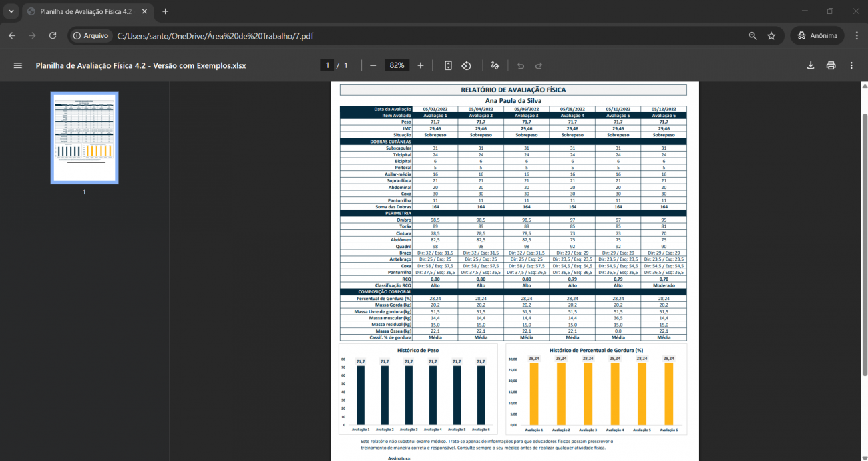This screenshot has width=868, height=461.
Task: Click the Arquivo site info chip
Action: click(x=91, y=36)
